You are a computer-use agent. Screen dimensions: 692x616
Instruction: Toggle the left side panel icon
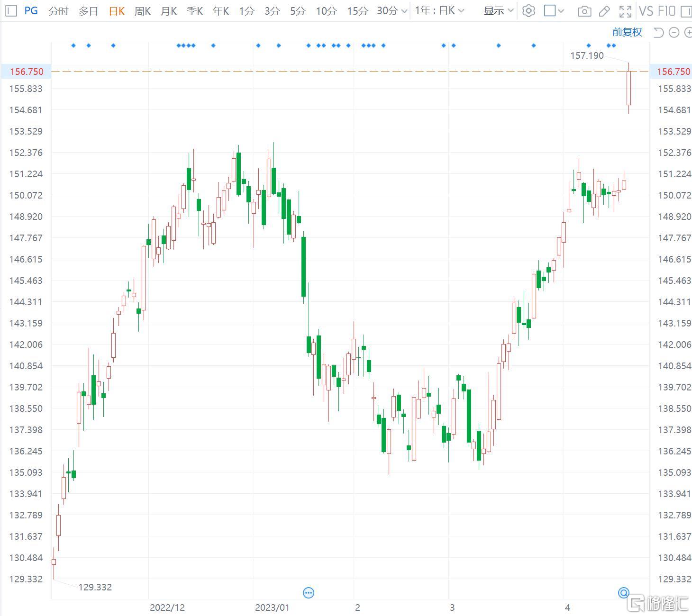point(11,10)
